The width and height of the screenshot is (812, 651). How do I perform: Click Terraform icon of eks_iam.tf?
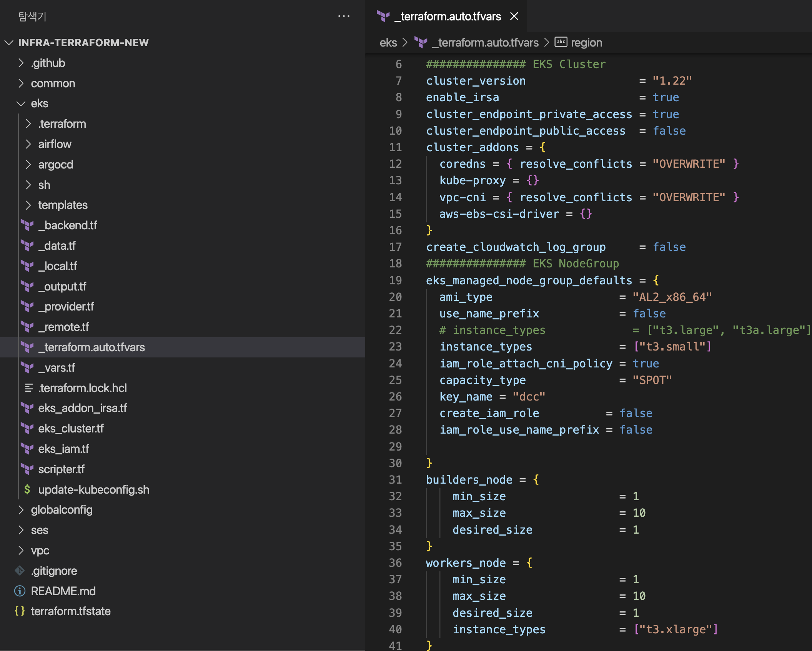tap(27, 449)
